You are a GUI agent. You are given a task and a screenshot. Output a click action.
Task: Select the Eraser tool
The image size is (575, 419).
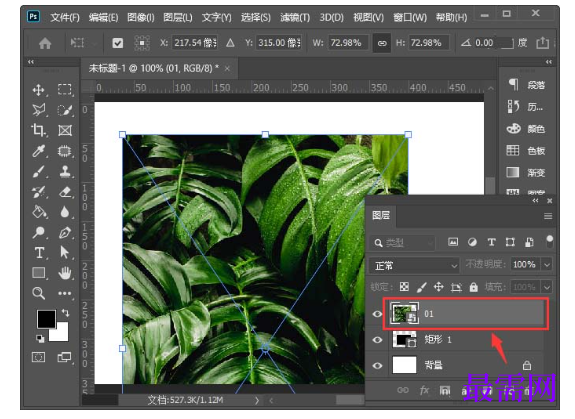(65, 192)
